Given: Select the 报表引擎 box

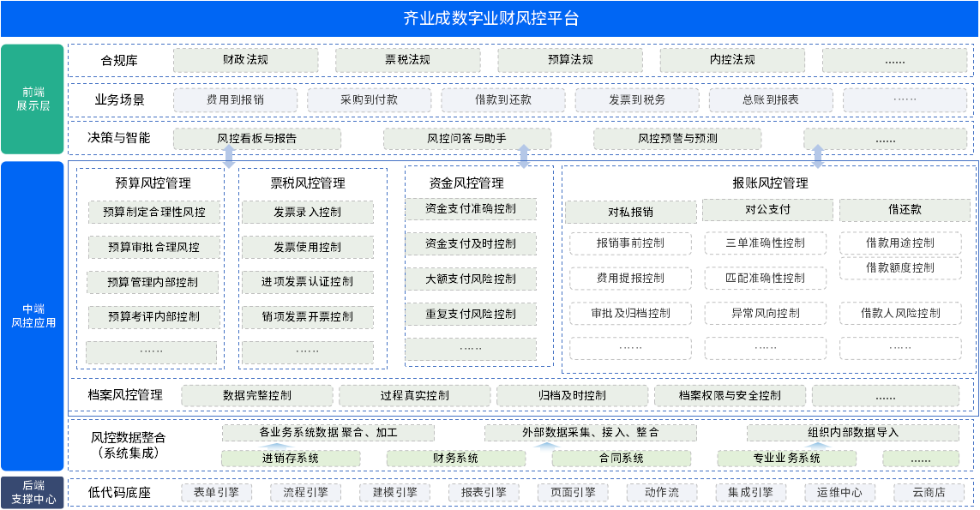Looking at the screenshot, I should tap(484, 493).
